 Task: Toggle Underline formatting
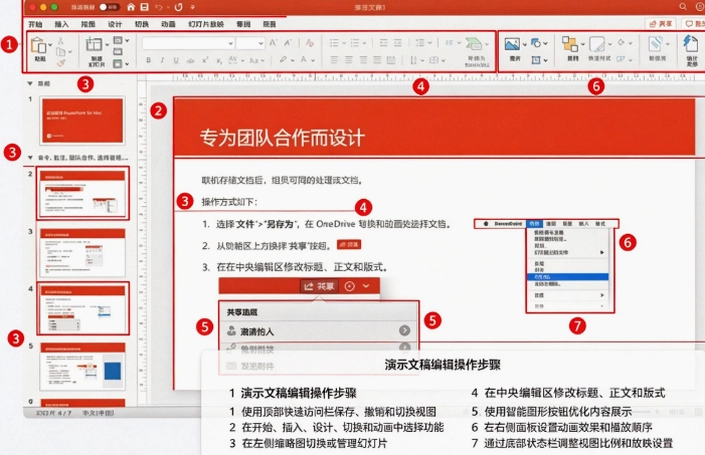pos(176,60)
